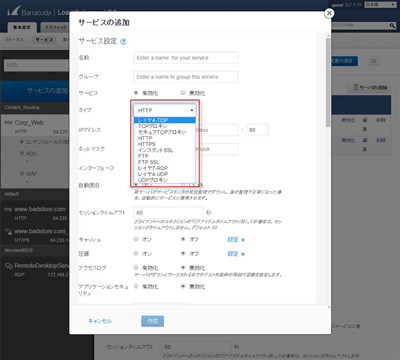Choose FTP SSL from the type list
Viewport: 400px width, 360px height.
tap(165, 162)
